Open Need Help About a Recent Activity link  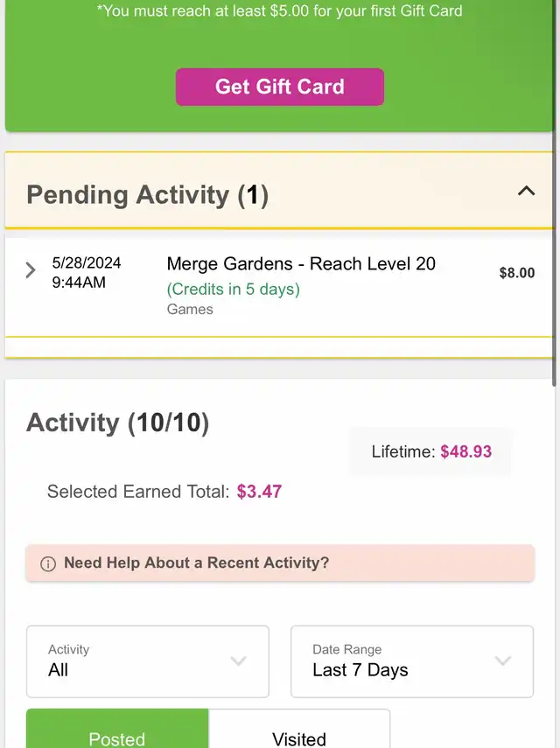pyautogui.click(x=197, y=563)
